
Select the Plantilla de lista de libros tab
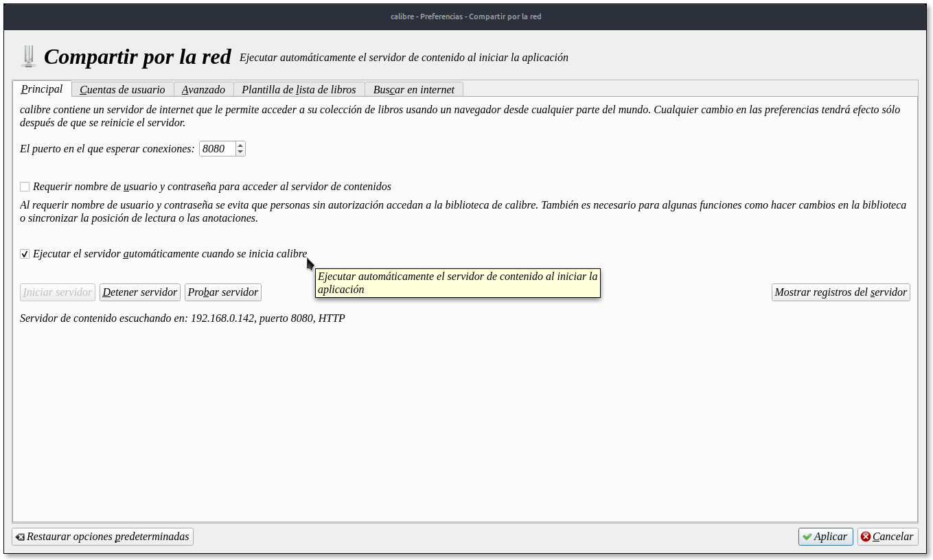coord(299,89)
